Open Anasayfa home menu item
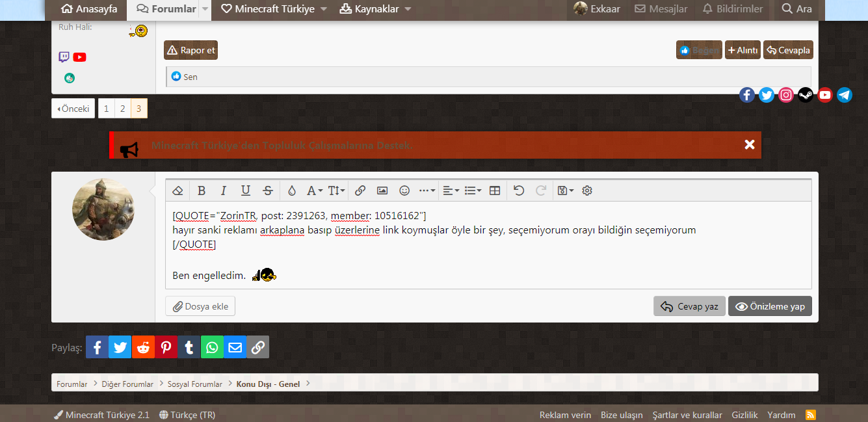The width and height of the screenshot is (868, 422). [x=89, y=9]
